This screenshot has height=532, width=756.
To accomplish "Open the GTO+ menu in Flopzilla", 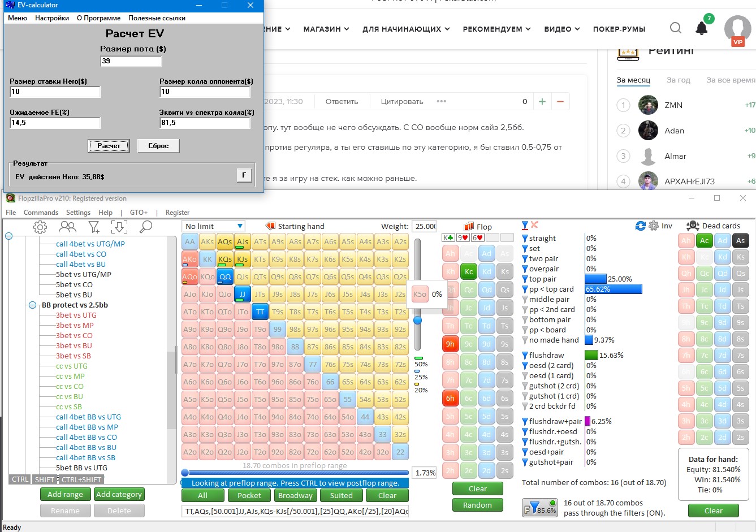I will point(139,213).
